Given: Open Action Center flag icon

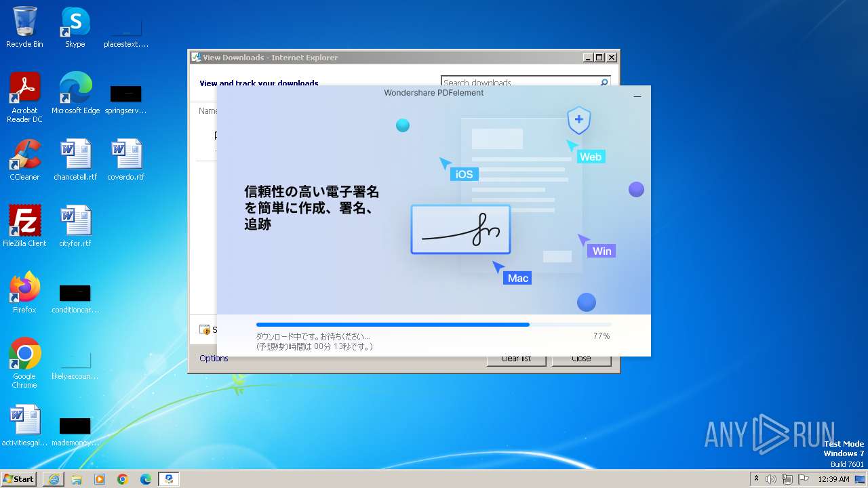Looking at the screenshot, I should pyautogui.click(x=804, y=479).
